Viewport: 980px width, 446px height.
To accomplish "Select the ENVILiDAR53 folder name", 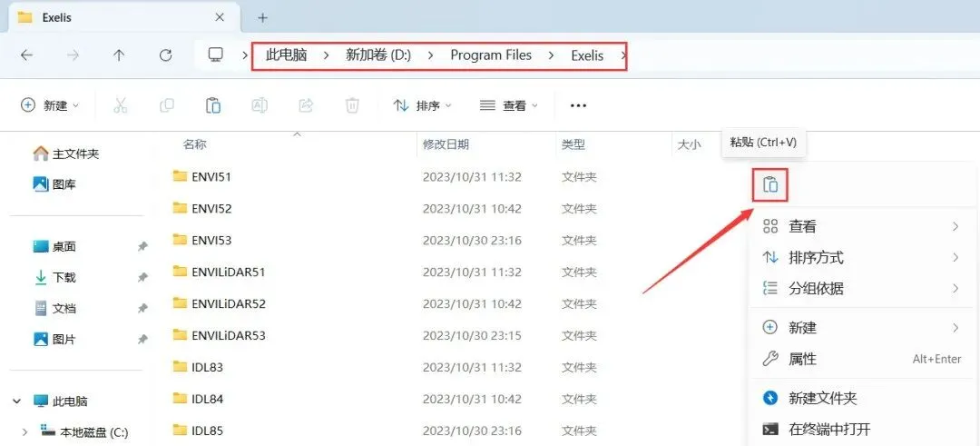I will [229, 335].
